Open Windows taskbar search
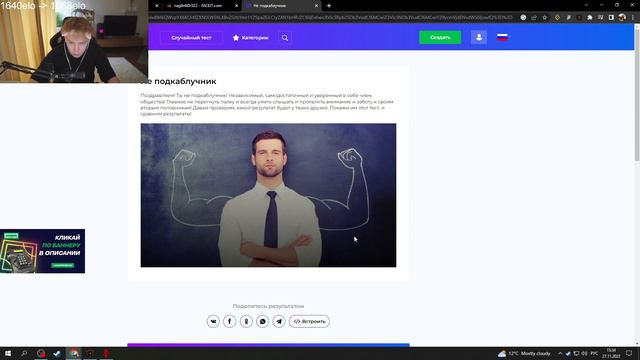The height and width of the screenshot is (360, 640). (x=24, y=353)
